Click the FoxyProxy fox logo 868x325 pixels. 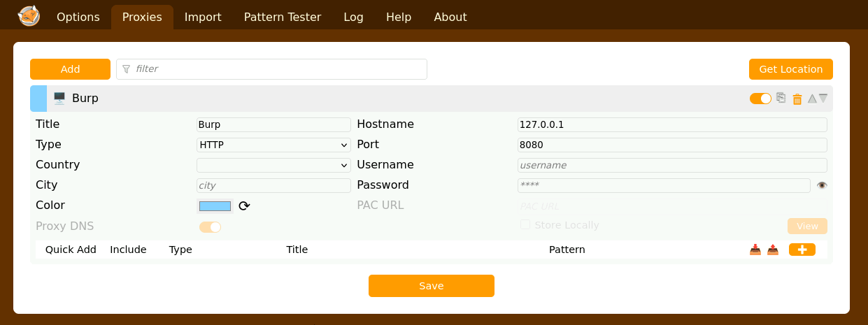29,15
